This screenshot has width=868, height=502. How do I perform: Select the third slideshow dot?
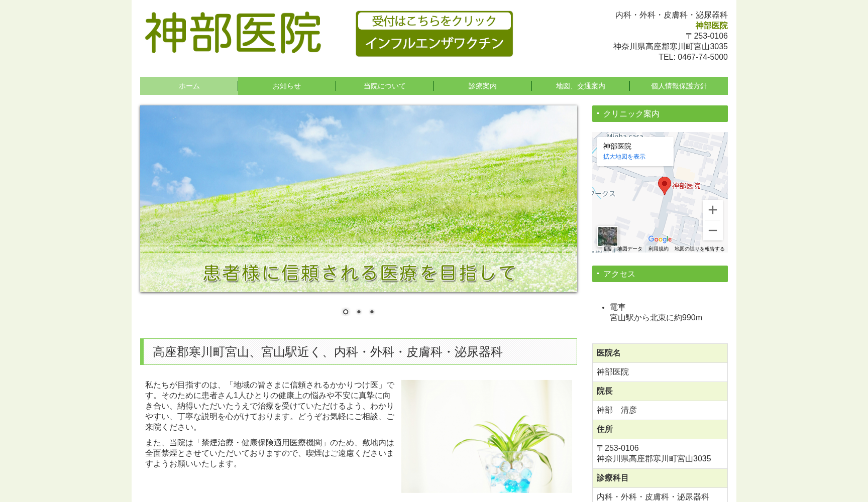[x=372, y=312]
